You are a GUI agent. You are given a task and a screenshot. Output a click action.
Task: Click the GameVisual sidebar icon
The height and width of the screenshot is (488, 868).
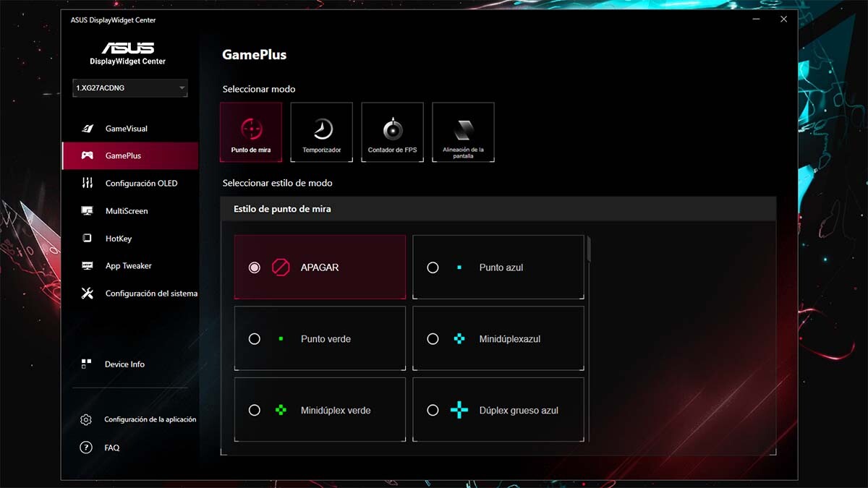[x=87, y=129]
